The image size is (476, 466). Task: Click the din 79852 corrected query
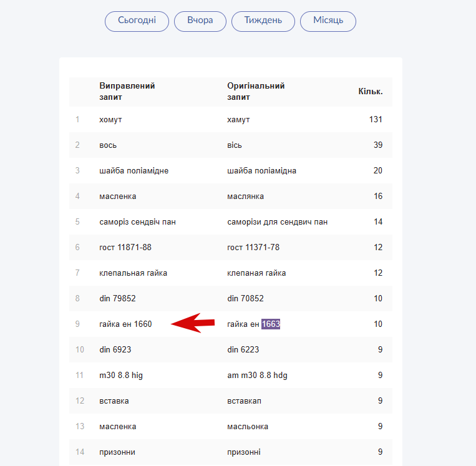pyautogui.click(x=117, y=298)
